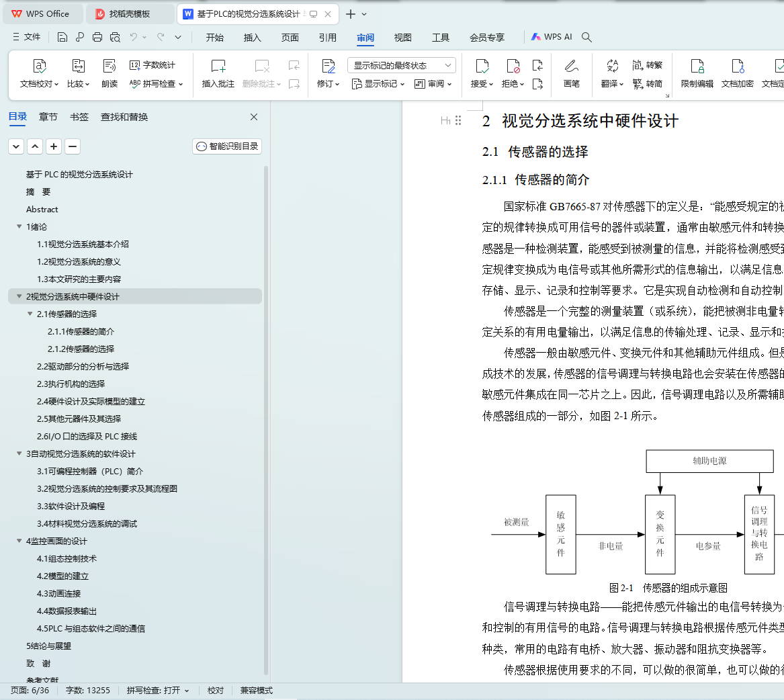Start 朗读 read aloud

(109, 73)
